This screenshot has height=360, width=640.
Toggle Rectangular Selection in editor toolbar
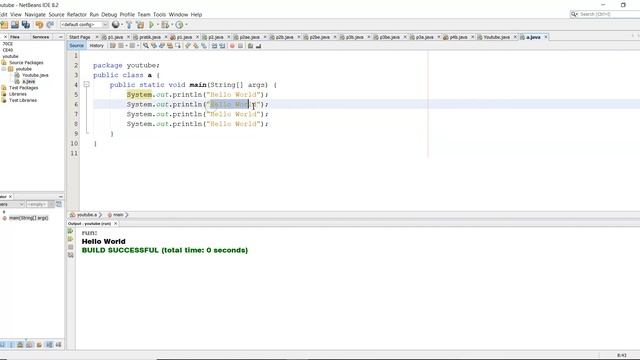[178, 46]
